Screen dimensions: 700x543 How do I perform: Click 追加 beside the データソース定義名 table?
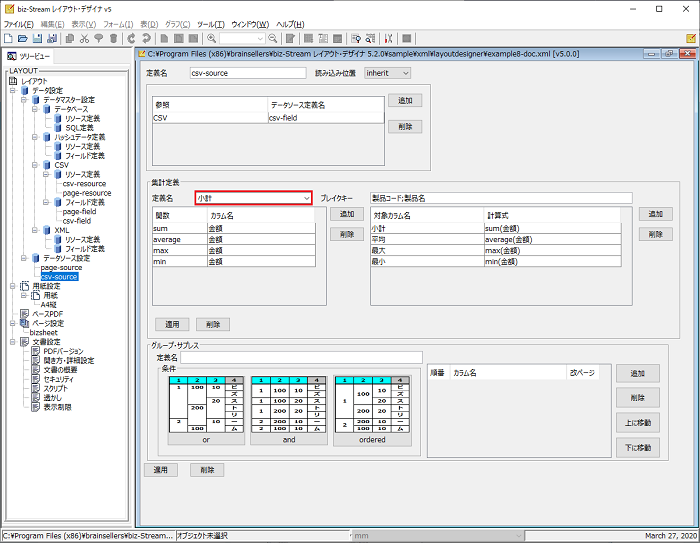(405, 100)
